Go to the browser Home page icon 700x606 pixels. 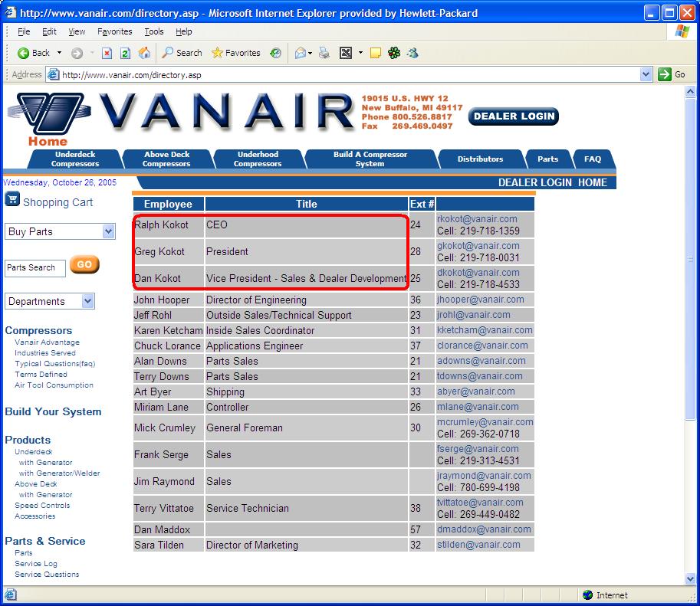[144, 53]
